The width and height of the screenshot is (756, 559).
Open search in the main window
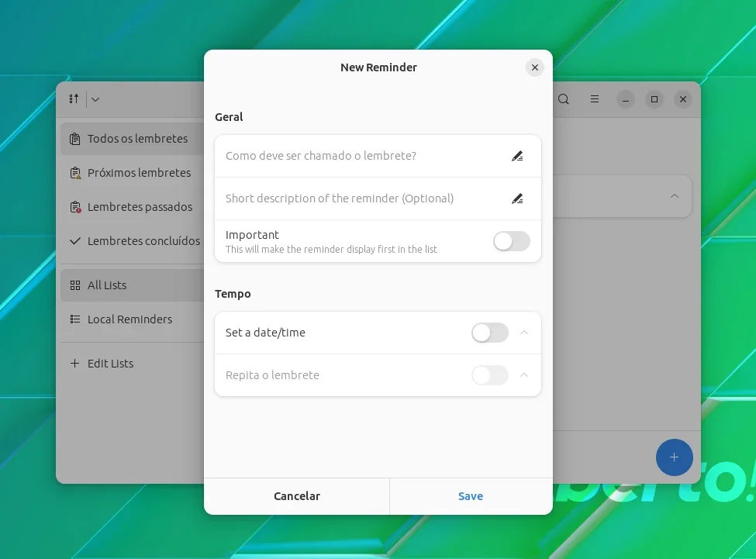click(x=563, y=99)
